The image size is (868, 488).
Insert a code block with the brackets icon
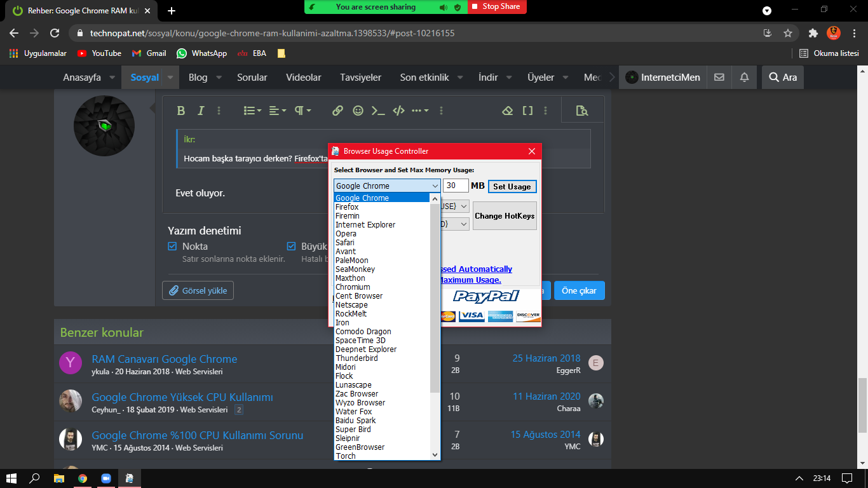pyautogui.click(x=398, y=111)
